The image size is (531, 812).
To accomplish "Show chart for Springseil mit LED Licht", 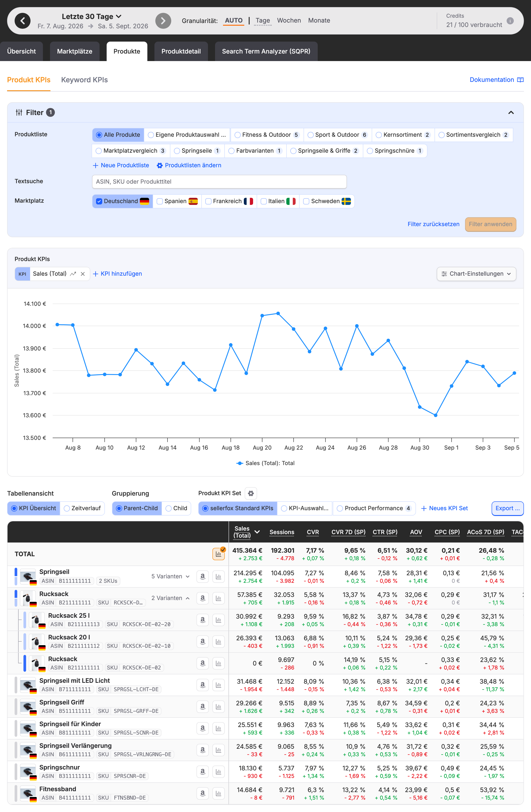I will 218,685.
